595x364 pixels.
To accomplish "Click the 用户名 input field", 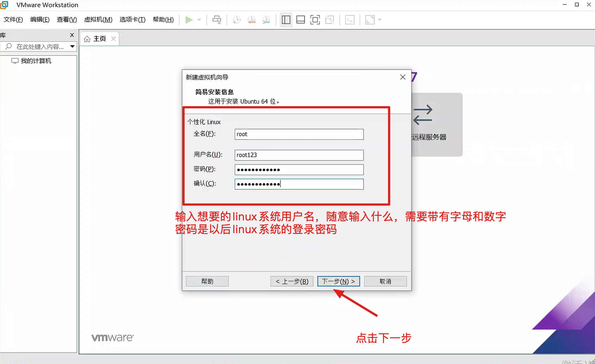I will [299, 155].
